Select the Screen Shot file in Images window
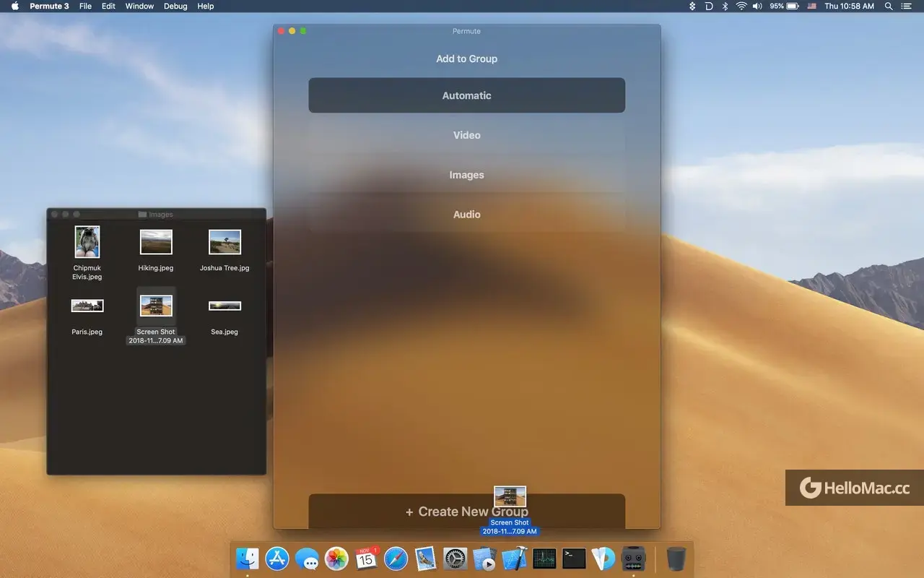 pyautogui.click(x=156, y=306)
